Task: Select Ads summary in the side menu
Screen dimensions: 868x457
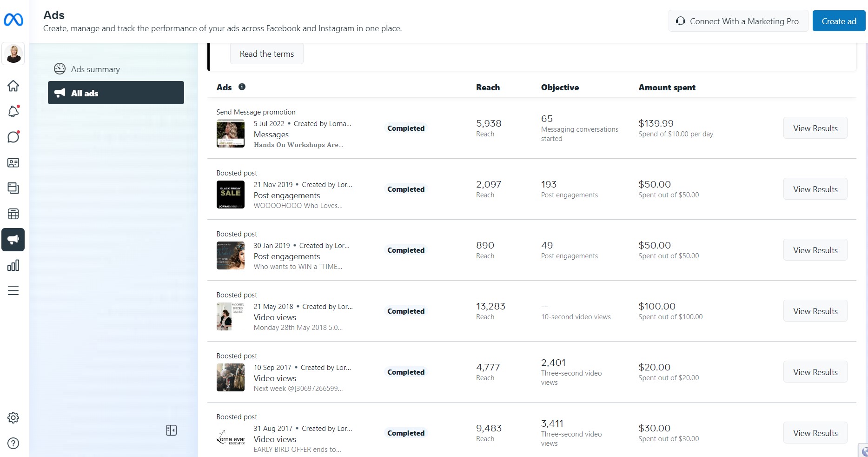Action: [95, 69]
